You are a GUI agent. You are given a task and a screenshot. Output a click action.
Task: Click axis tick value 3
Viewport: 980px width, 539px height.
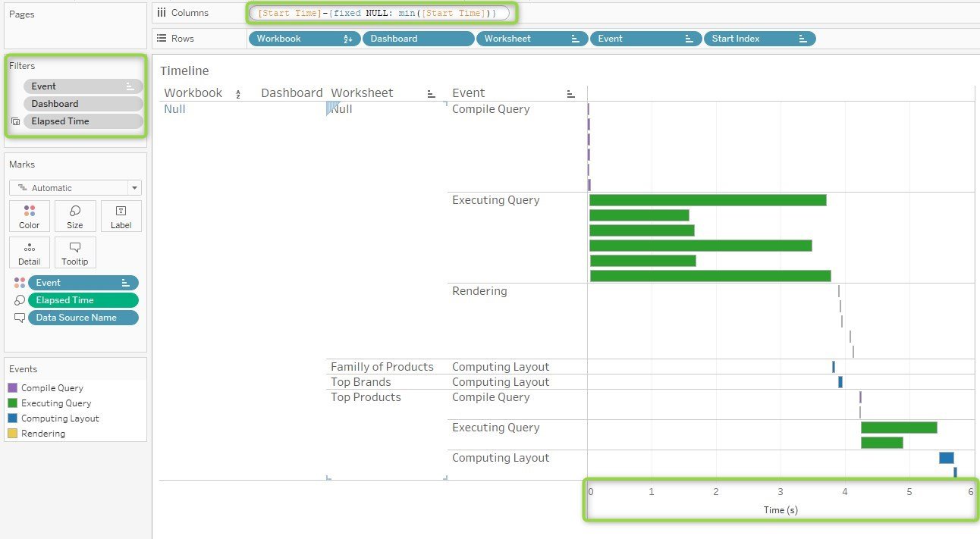[781, 492]
